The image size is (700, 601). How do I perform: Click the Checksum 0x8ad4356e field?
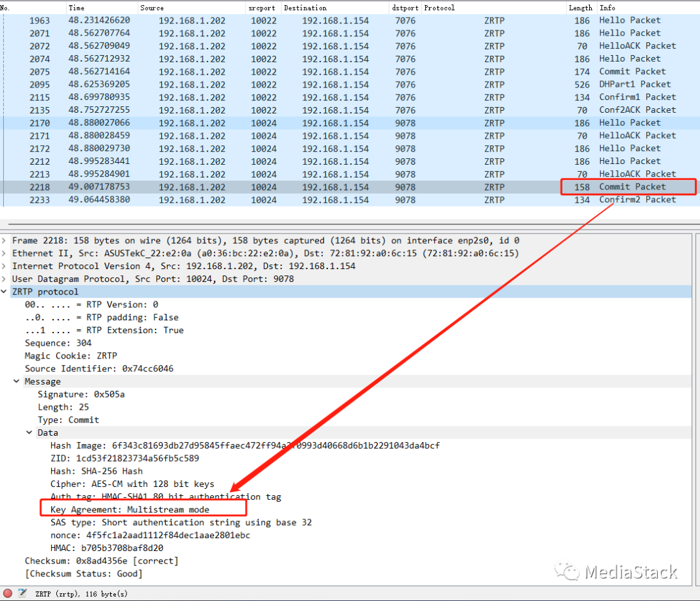(101, 561)
